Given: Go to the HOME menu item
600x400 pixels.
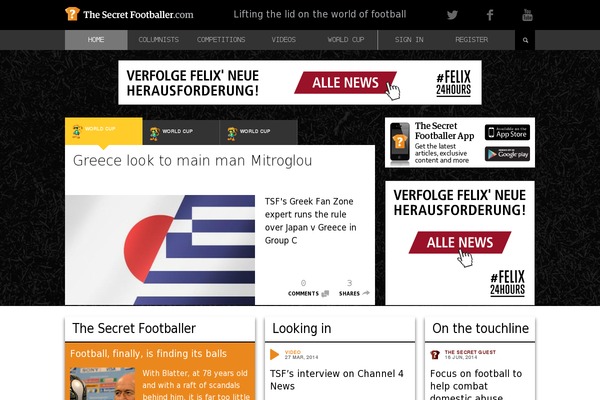Looking at the screenshot, I should click(96, 40).
